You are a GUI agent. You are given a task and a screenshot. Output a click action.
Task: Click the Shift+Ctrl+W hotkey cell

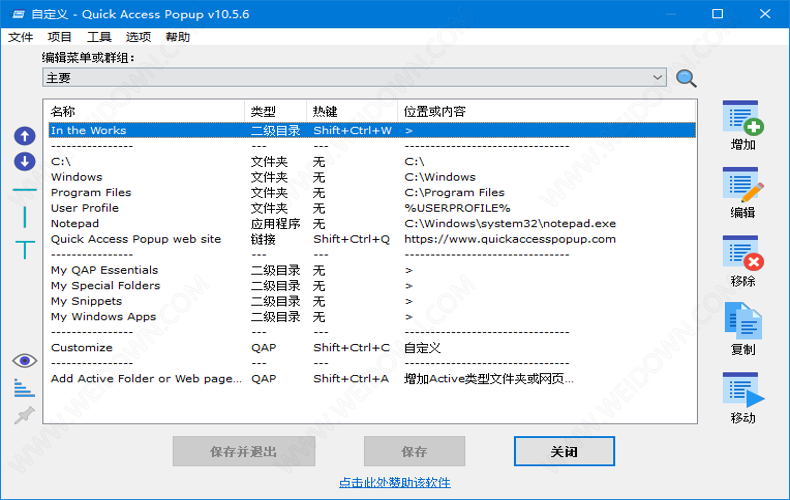pyautogui.click(x=352, y=131)
